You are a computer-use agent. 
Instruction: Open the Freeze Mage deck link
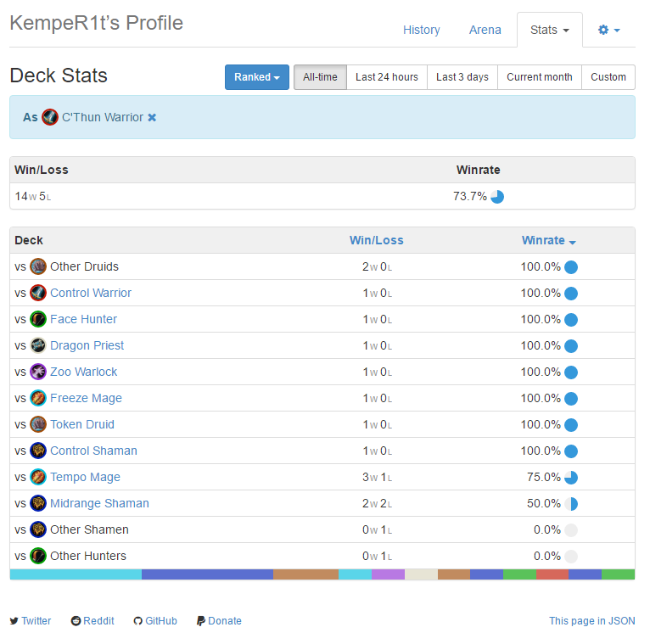point(86,398)
